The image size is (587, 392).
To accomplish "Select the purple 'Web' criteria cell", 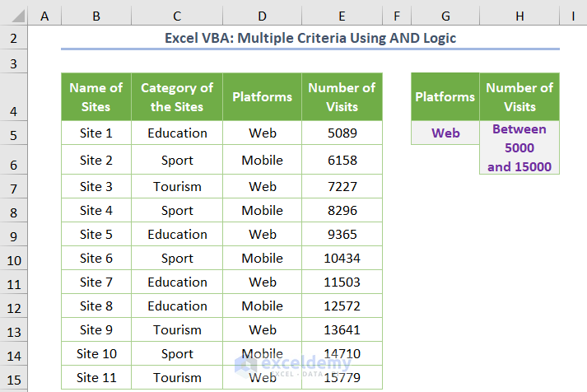I will click(x=445, y=133).
